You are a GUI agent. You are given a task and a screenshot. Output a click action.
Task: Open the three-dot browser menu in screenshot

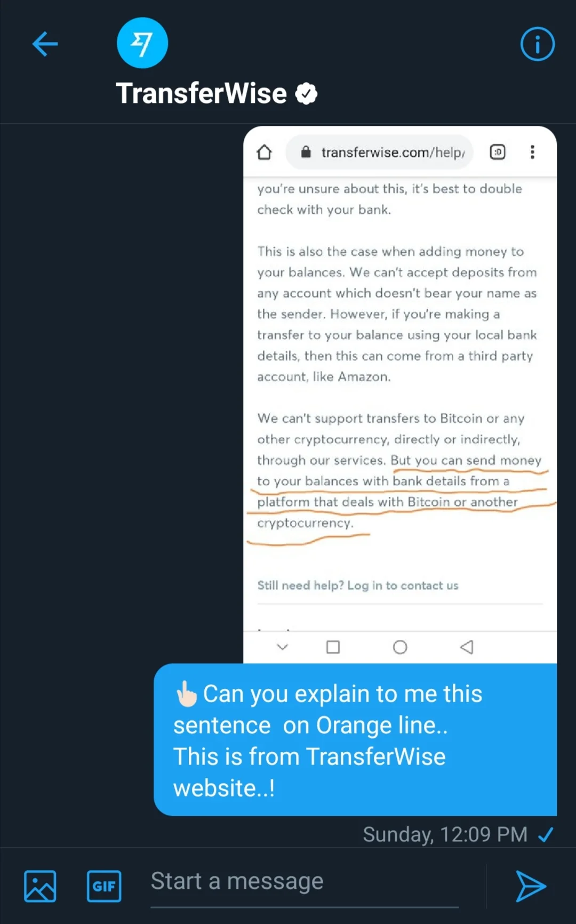pos(532,152)
